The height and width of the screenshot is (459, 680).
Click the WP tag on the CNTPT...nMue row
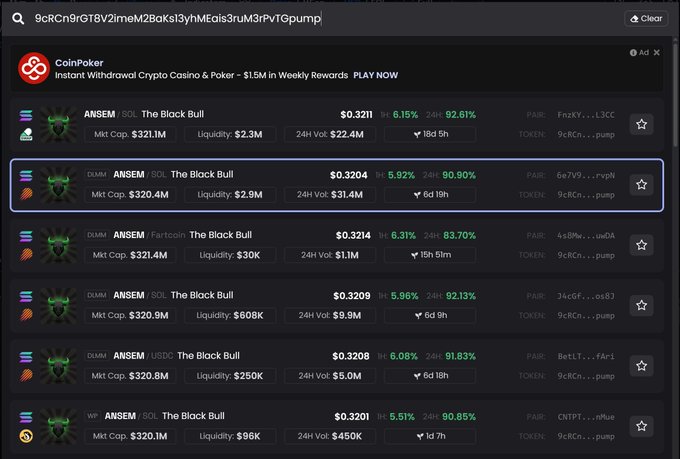[92, 416]
